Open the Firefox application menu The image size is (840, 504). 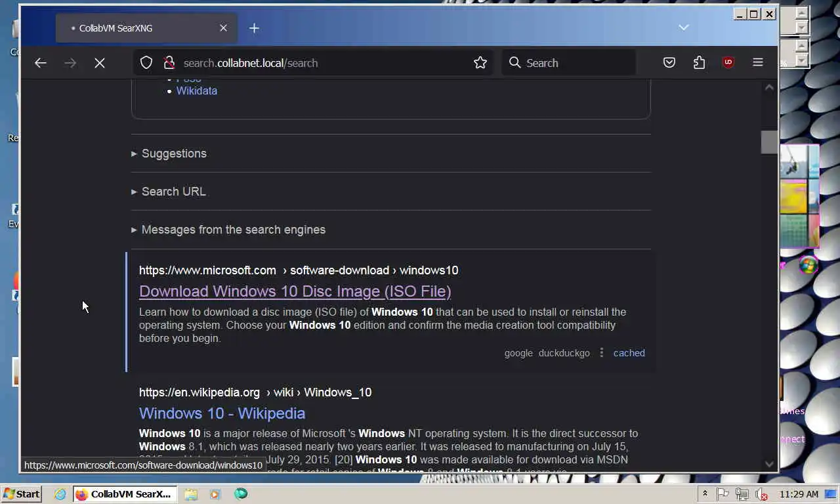point(758,63)
